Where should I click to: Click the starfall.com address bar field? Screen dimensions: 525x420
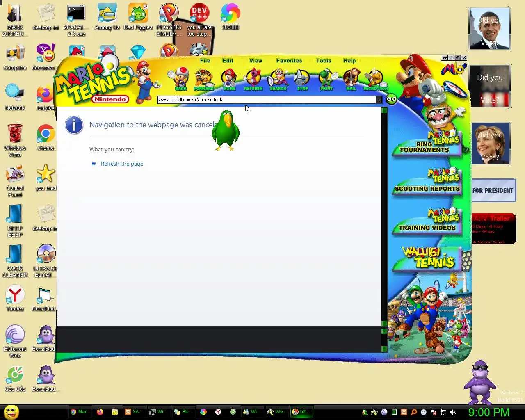267,100
